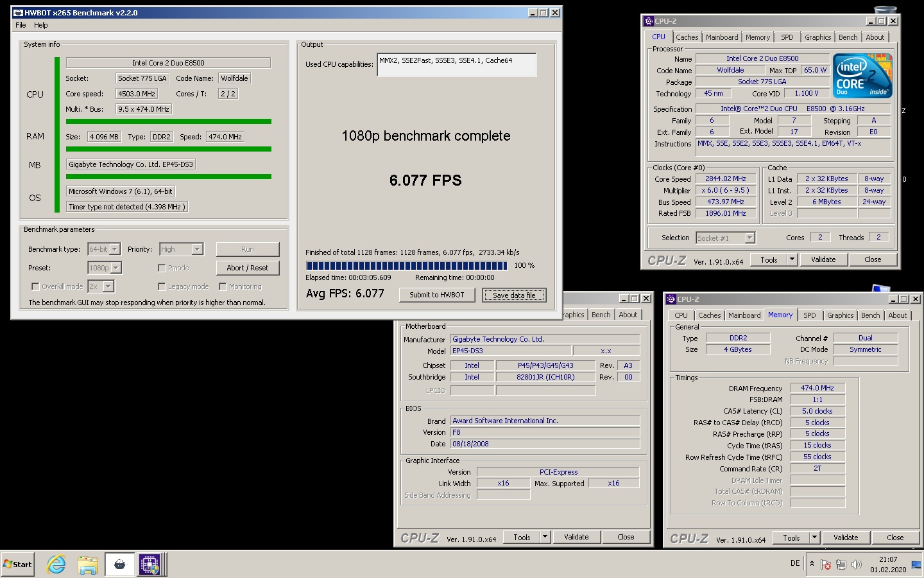
Task: Show hidden tray icons arrow
Action: tap(812, 564)
